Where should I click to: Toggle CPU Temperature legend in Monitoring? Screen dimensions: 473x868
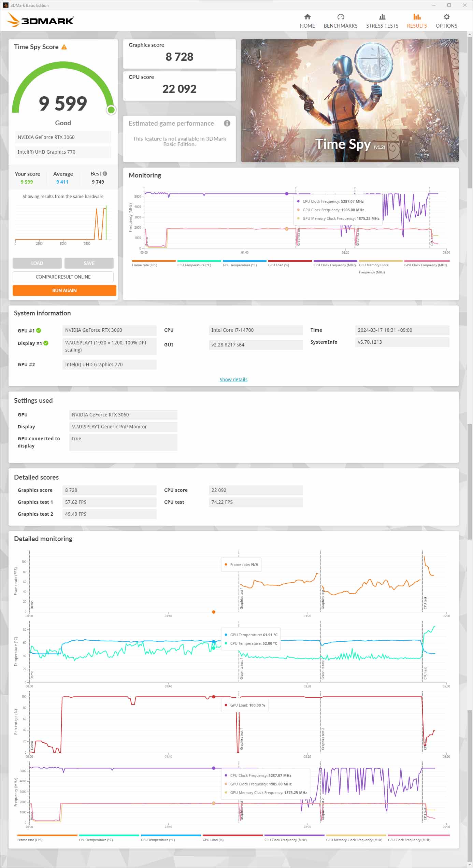[199, 264]
